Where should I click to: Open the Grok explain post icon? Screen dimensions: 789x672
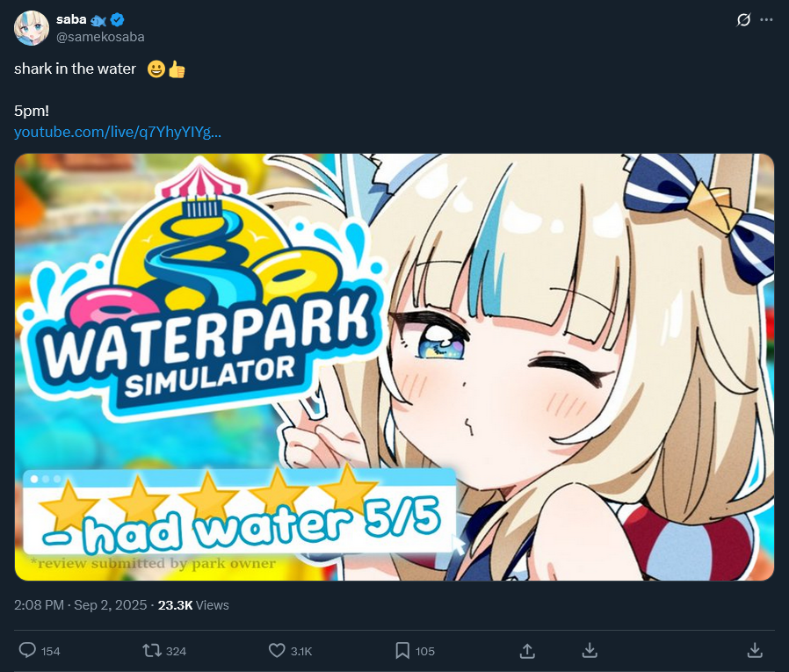[743, 20]
